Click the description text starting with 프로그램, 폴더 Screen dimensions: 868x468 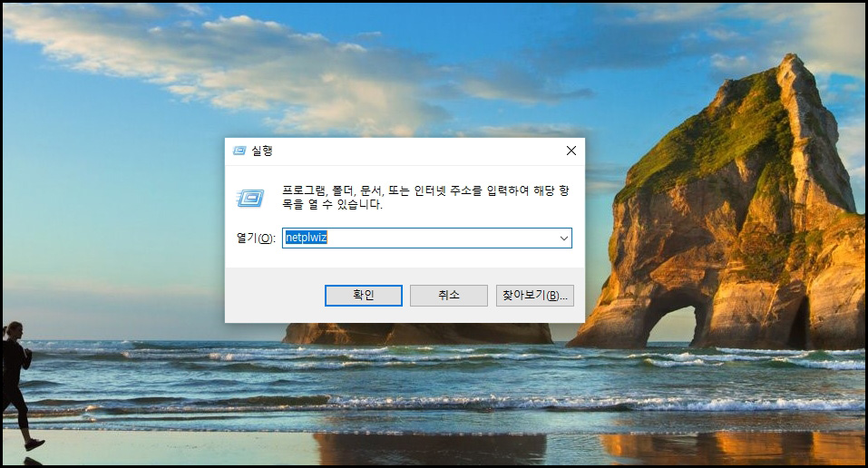click(425, 197)
